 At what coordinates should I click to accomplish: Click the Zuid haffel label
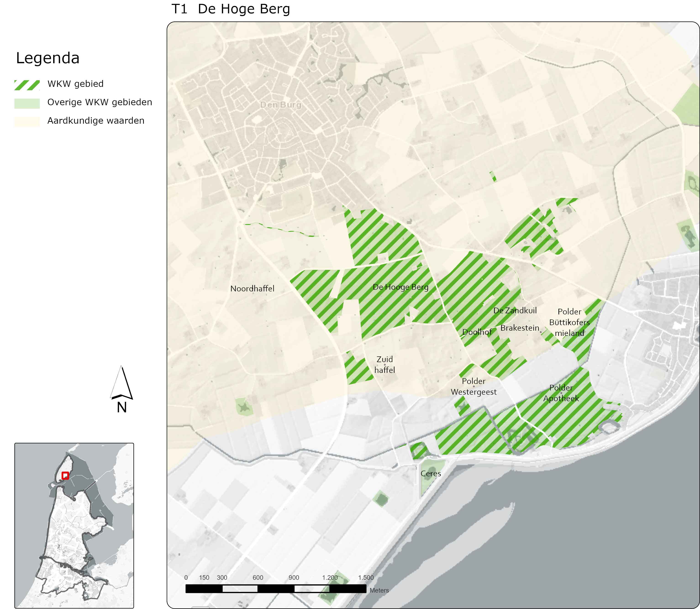(x=384, y=364)
